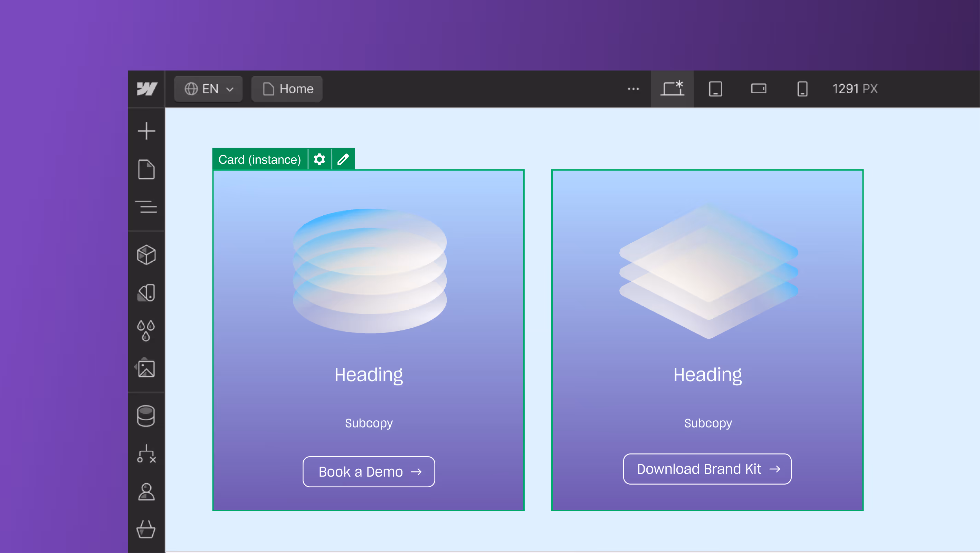
Task: Expand the EN locale dropdown
Action: coord(209,89)
